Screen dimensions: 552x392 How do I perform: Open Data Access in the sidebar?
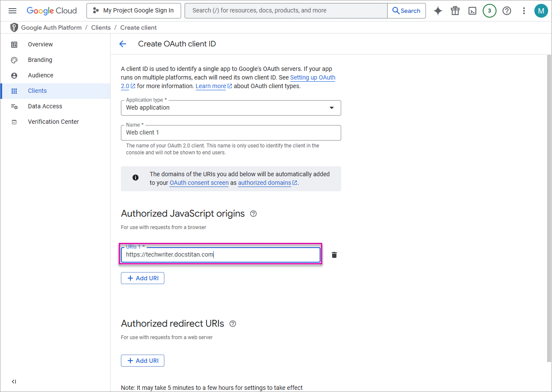(45, 106)
